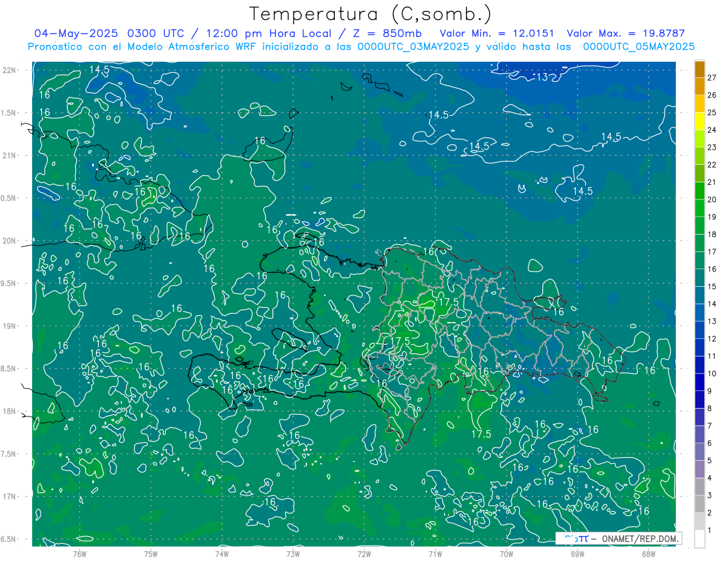The width and height of the screenshot is (728, 562).
Task: Click color scale value 26
Action: point(712,95)
